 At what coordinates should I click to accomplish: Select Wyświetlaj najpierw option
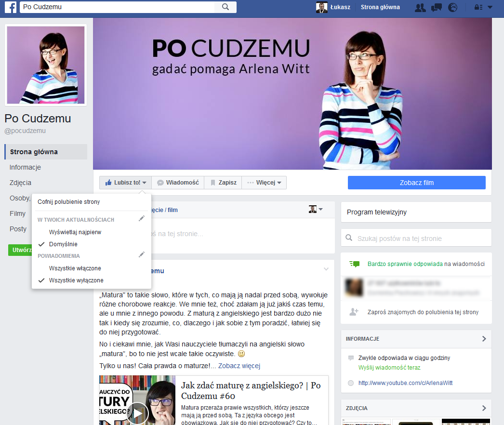[75, 232]
